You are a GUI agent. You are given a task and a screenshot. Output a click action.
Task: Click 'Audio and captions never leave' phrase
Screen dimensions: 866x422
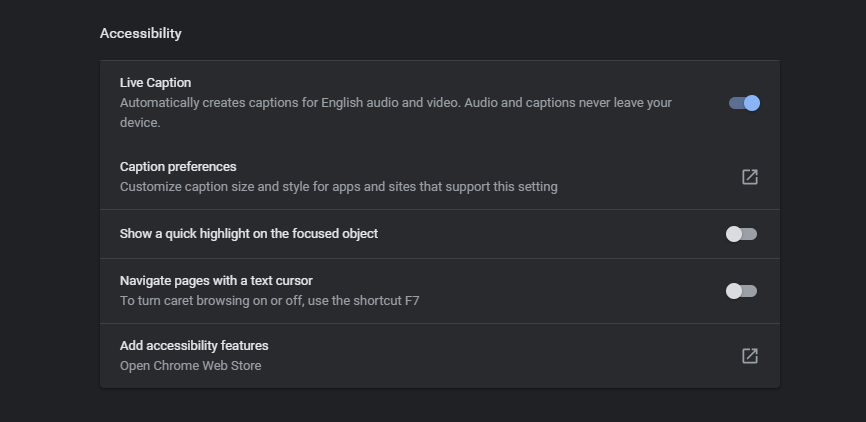537,103
